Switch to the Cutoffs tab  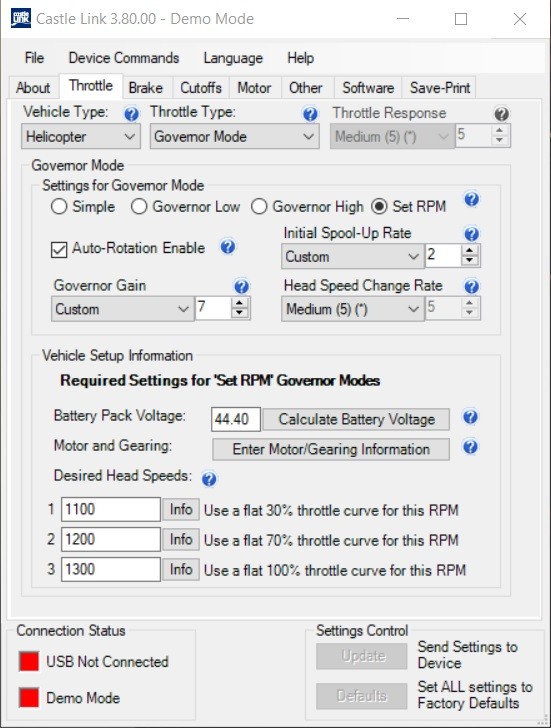(x=201, y=87)
